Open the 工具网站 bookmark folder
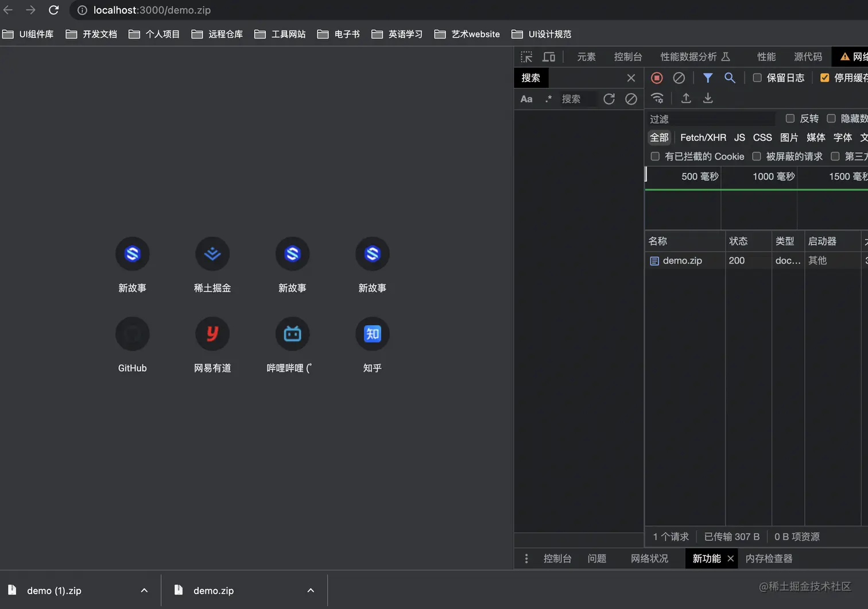This screenshot has height=609, width=868. click(x=280, y=34)
